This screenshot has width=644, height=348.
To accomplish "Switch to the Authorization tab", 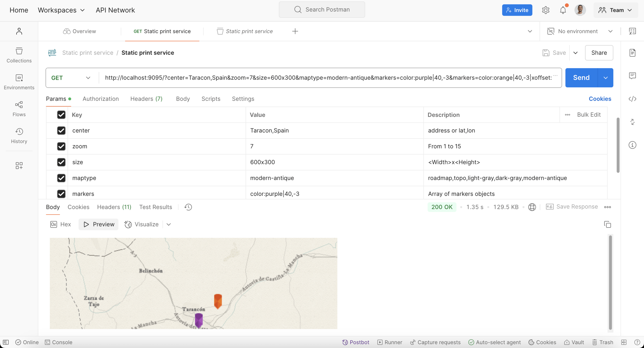I will (x=100, y=99).
